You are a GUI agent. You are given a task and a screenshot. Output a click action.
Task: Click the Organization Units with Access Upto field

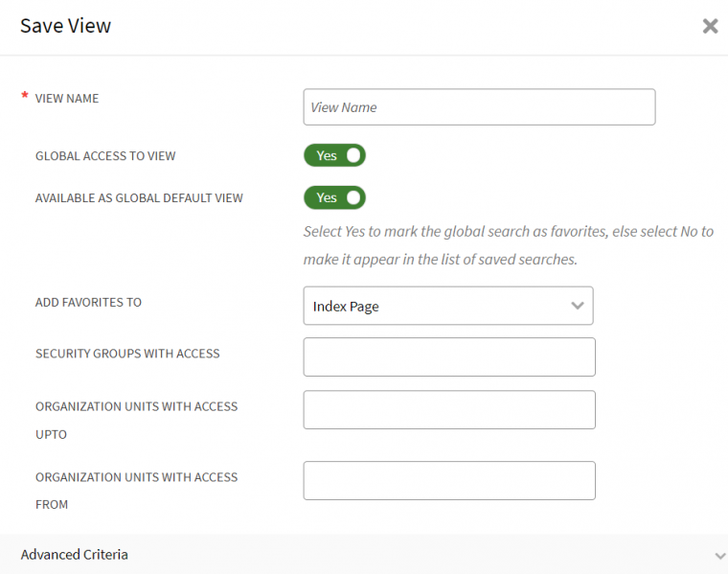[x=448, y=409]
